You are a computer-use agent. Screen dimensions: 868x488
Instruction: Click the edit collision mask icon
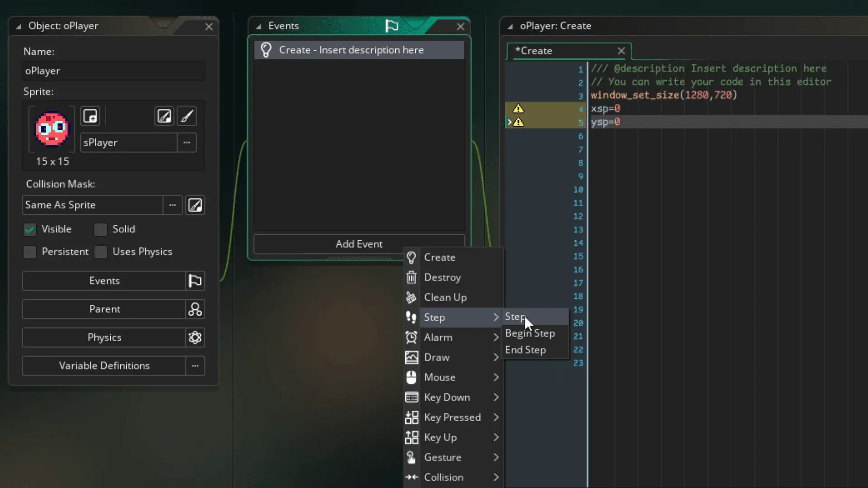(195, 205)
